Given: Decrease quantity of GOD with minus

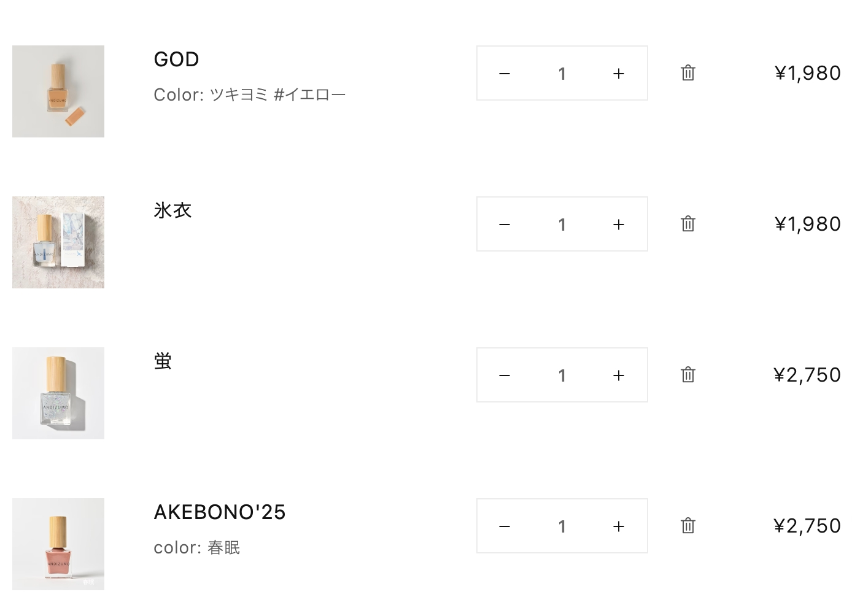Looking at the screenshot, I should coord(505,74).
